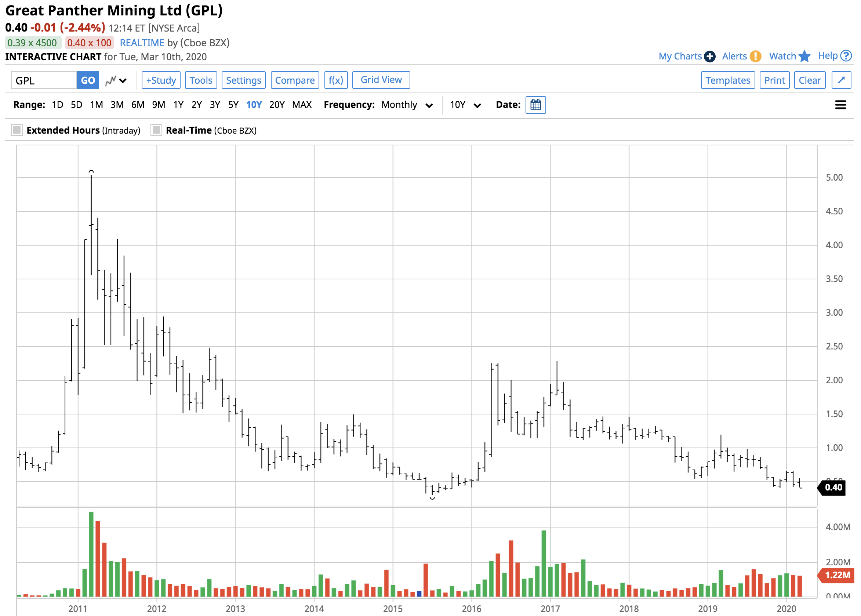861x616 pixels.
Task: Click the 0.40 current price marker
Action: (831, 488)
